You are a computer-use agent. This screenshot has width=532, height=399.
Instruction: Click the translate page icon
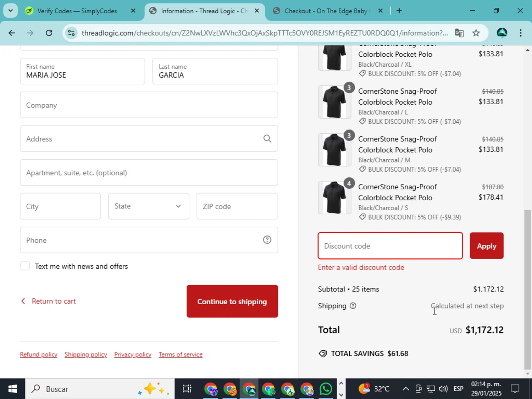[x=459, y=33]
